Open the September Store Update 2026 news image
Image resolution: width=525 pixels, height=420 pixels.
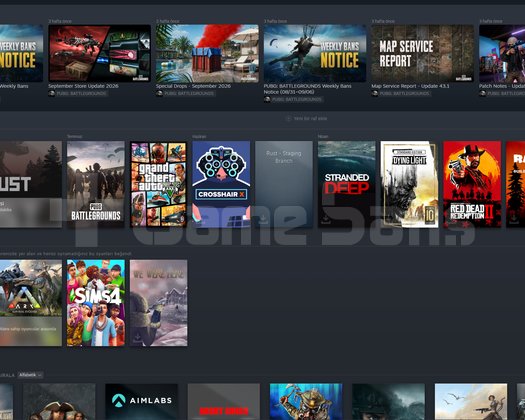99,53
